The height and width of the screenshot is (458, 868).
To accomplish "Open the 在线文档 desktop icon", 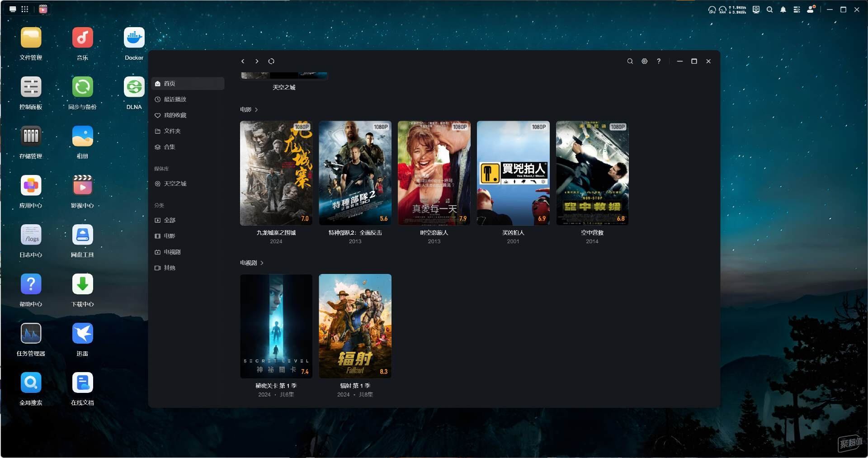I will 82,383.
